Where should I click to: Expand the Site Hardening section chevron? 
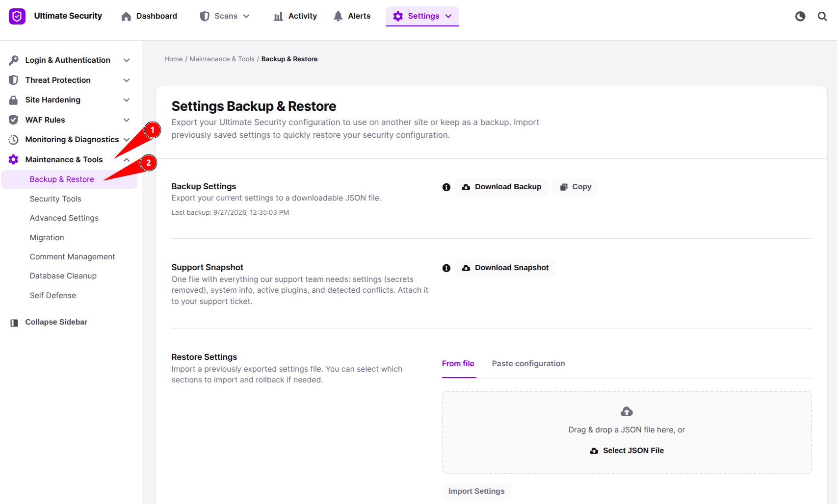pyautogui.click(x=127, y=100)
